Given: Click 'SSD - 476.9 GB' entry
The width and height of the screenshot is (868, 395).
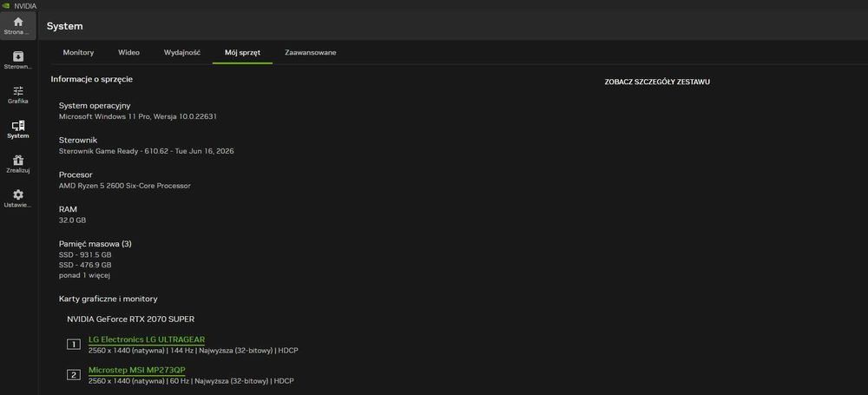Looking at the screenshot, I should (85, 265).
